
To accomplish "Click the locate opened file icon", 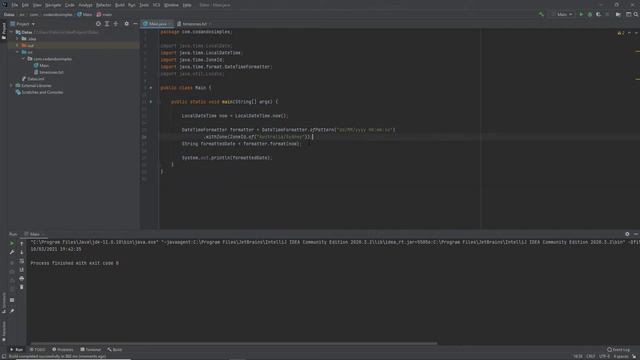I will click(98, 24).
